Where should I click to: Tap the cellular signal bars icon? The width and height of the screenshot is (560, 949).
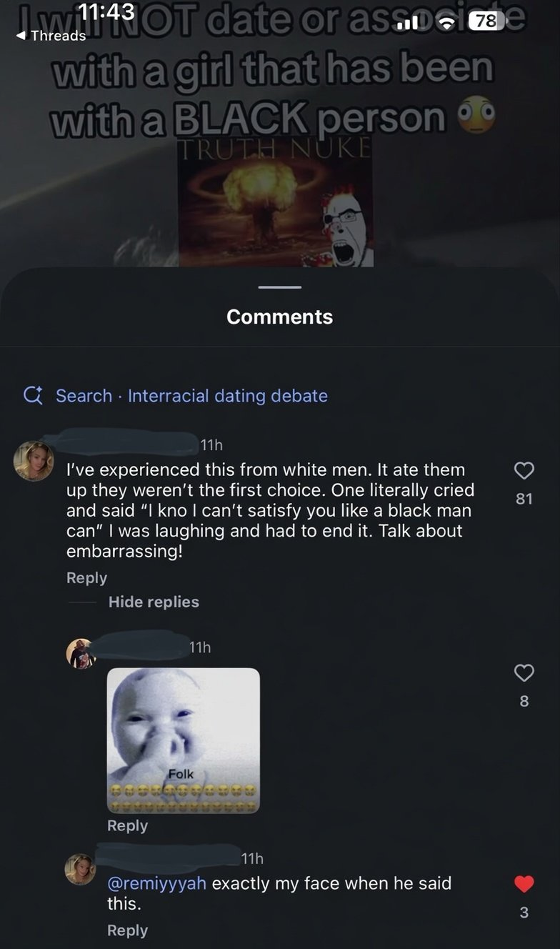point(408,22)
